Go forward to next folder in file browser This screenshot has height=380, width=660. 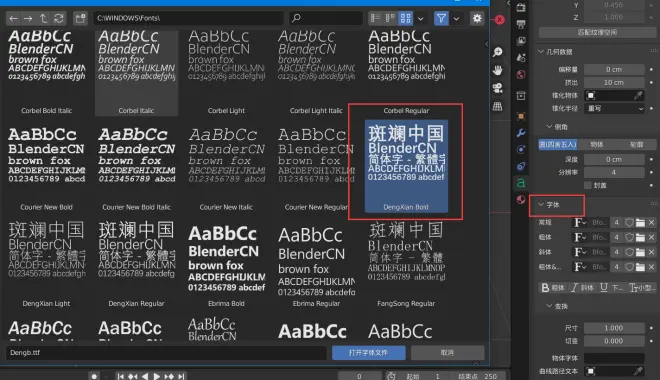[x=28, y=19]
